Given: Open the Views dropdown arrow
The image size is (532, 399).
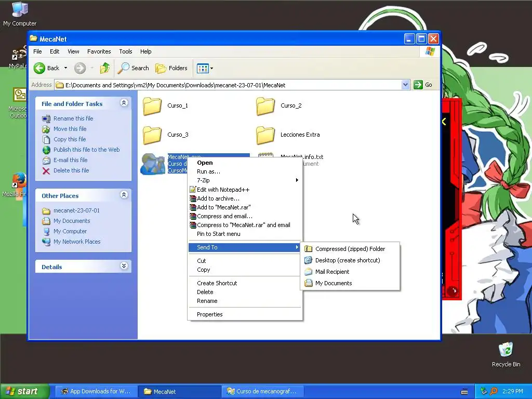Looking at the screenshot, I should [x=212, y=68].
